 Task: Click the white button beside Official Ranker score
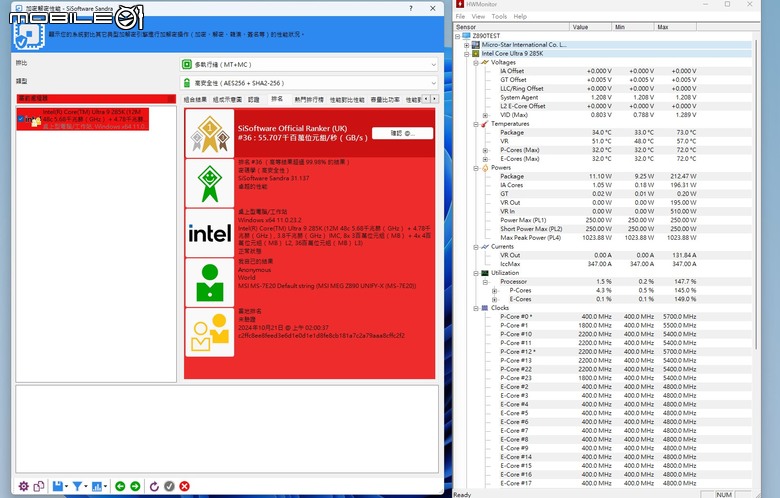[402, 133]
